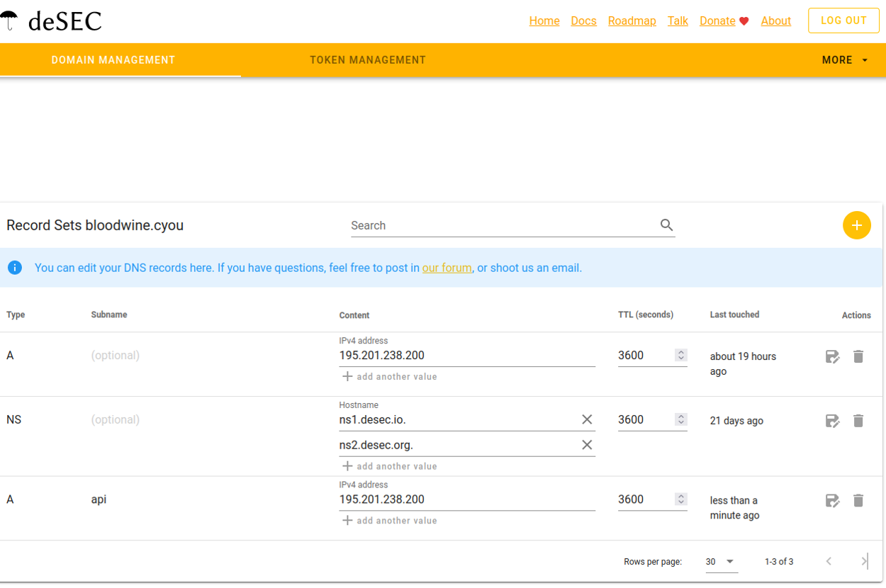Click the NS type cell
886x588 pixels.
(14, 420)
